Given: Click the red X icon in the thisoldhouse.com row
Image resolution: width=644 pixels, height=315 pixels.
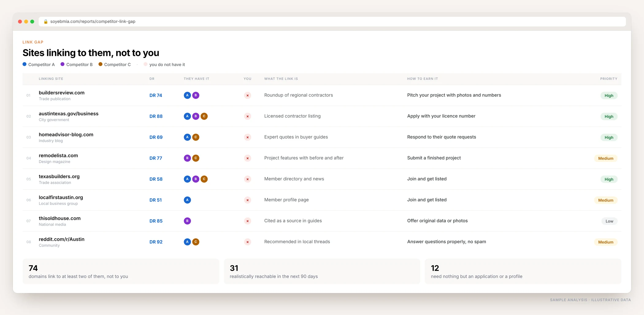Looking at the screenshot, I should tap(247, 221).
